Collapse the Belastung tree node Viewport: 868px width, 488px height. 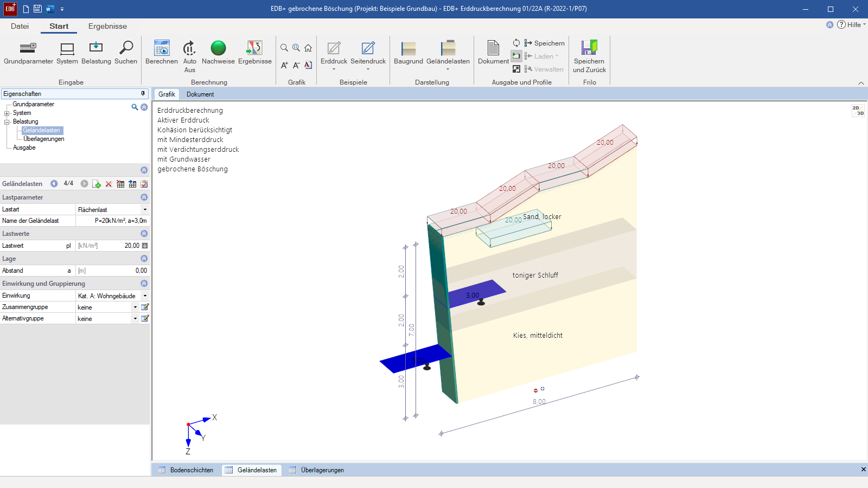tap(7, 122)
